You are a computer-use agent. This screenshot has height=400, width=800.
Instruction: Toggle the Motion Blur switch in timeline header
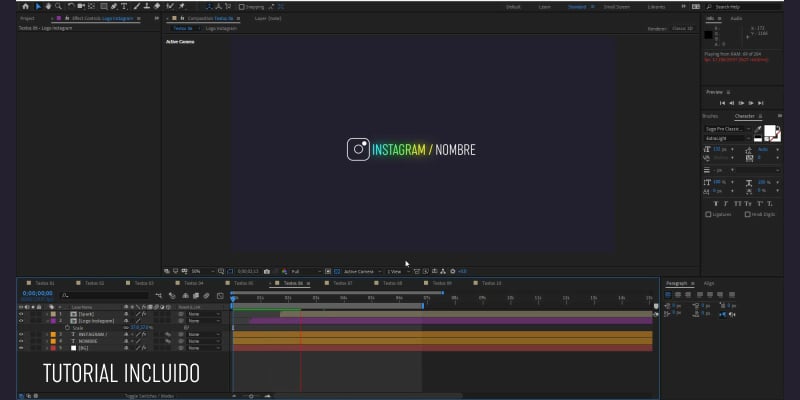[x=206, y=295]
